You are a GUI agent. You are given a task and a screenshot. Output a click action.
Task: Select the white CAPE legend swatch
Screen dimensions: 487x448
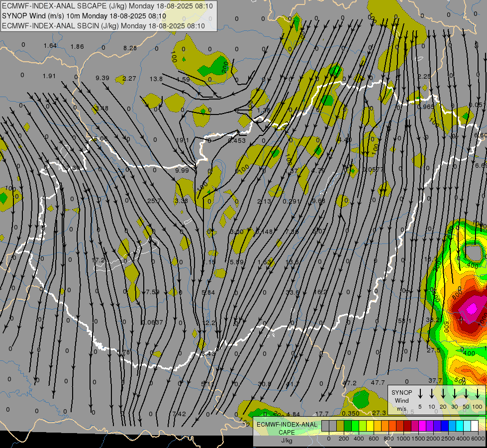coord(474,426)
